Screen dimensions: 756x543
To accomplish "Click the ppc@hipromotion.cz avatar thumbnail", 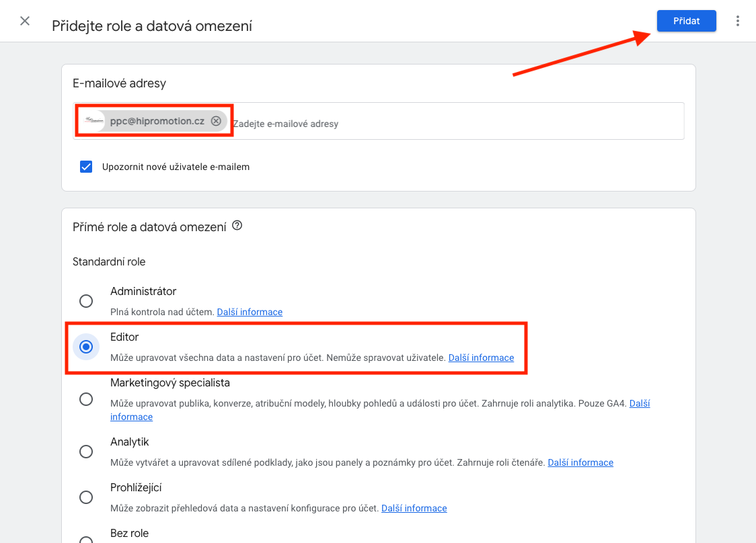I will (93, 120).
